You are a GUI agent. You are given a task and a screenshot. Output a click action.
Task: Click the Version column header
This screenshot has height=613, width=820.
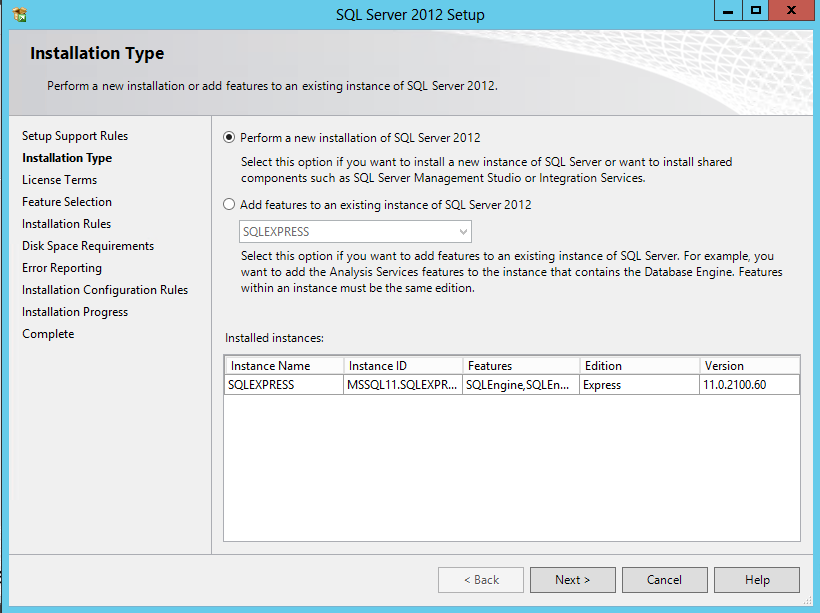coord(749,366)
